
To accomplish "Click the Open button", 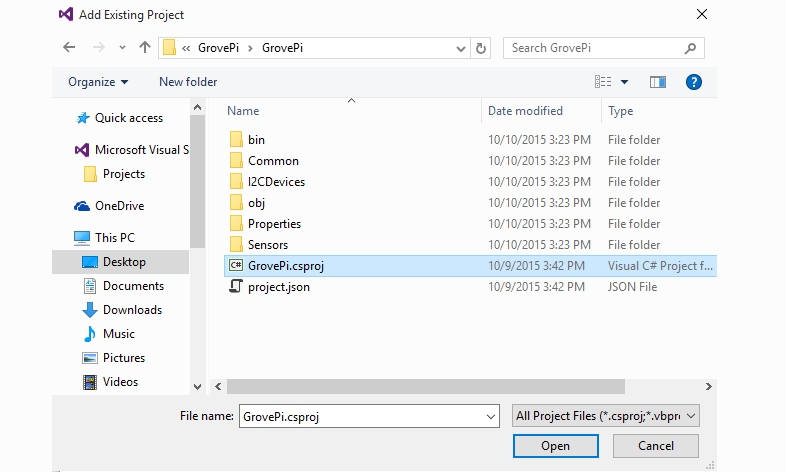I will (x=555, y=446).
